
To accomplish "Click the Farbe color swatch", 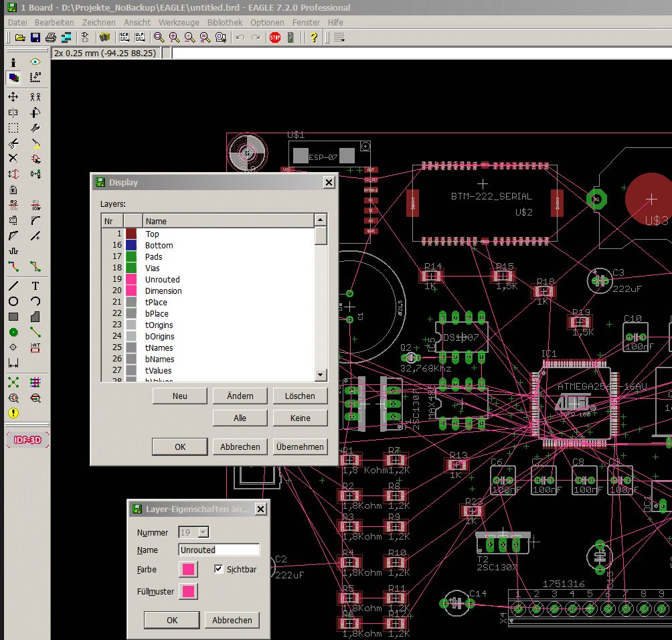I will [x=188, y=569].
